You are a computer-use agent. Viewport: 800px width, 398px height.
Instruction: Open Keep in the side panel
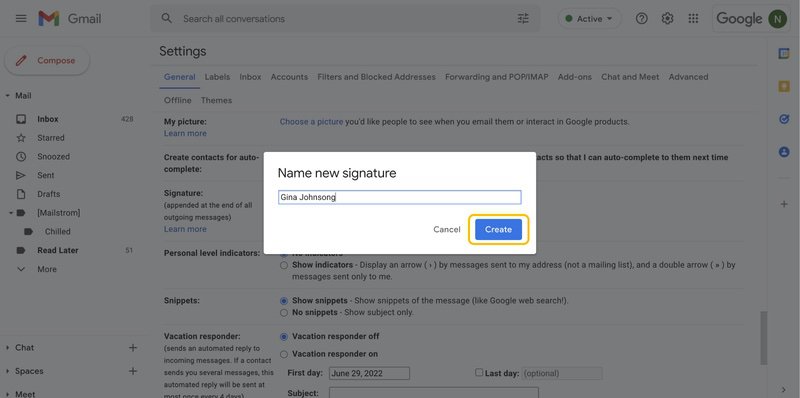[784, 87]
